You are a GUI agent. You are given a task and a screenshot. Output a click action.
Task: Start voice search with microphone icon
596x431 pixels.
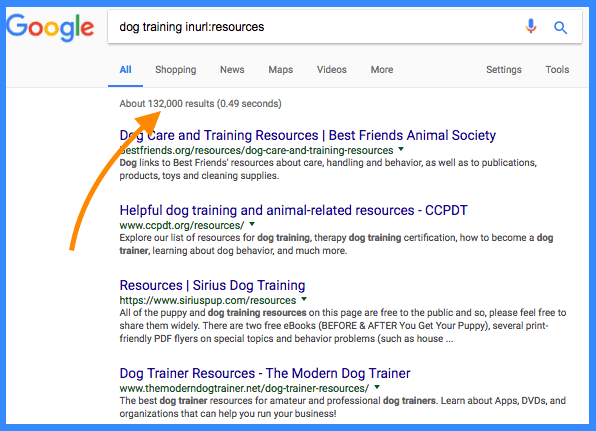click(x=531, y=27)
